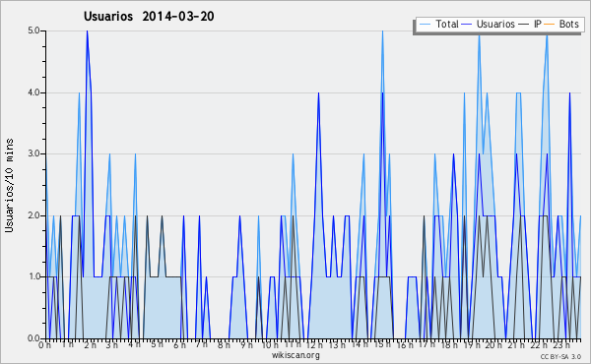Click the '15 h' x-axis label
Viewport: 591px width, 364px height.
coord(382,344)
